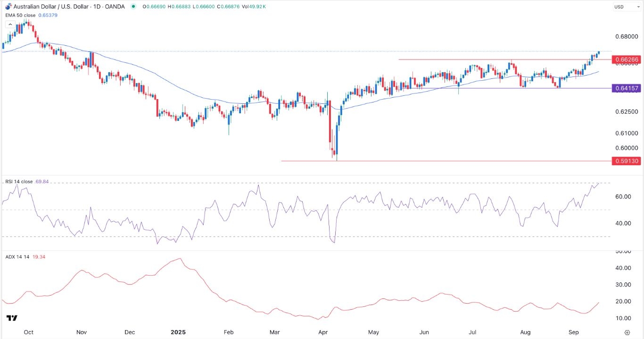Click the red 0.59130 support price label
Viewport: 644px width, 339px height.
tap(627, 161)
